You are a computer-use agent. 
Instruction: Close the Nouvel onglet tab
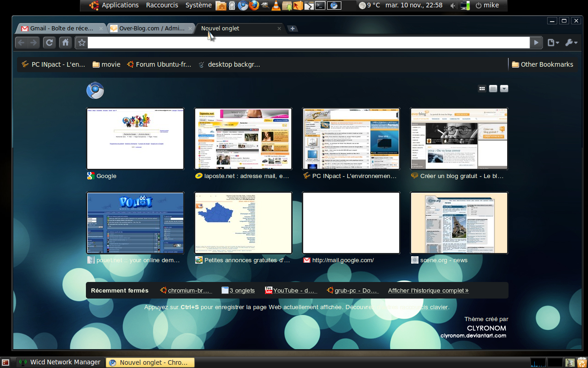[x=279, y=29]
